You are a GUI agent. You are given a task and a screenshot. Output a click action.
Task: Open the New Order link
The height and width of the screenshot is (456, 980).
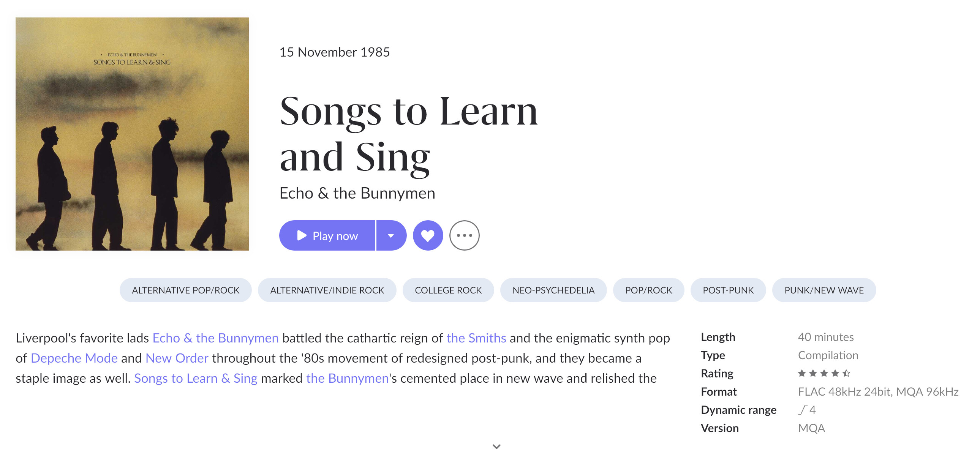tap(177, 358)
